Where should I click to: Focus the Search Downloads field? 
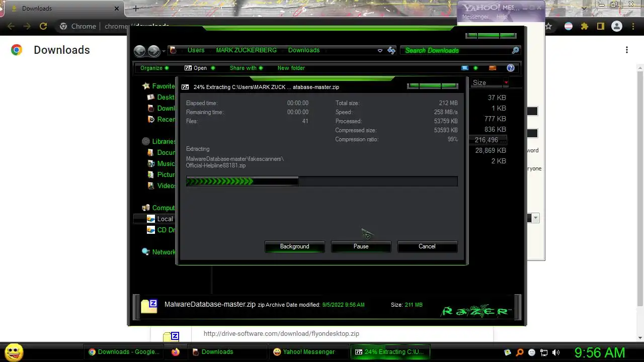pyautogui.click(x=456, y=50)
